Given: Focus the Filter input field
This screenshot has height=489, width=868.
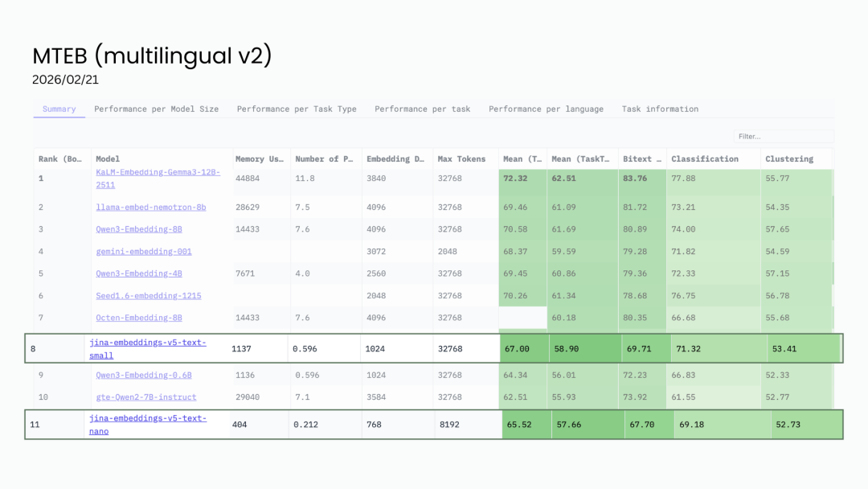Looking at the screenshot, I should tap(784, 136).
